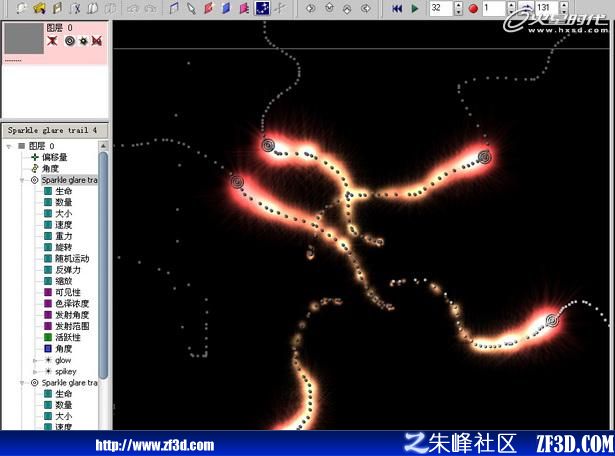This screenshot has height=456, width=615.
Task: Collapse the 图层 0 tree node
Action: click(9, 146)
